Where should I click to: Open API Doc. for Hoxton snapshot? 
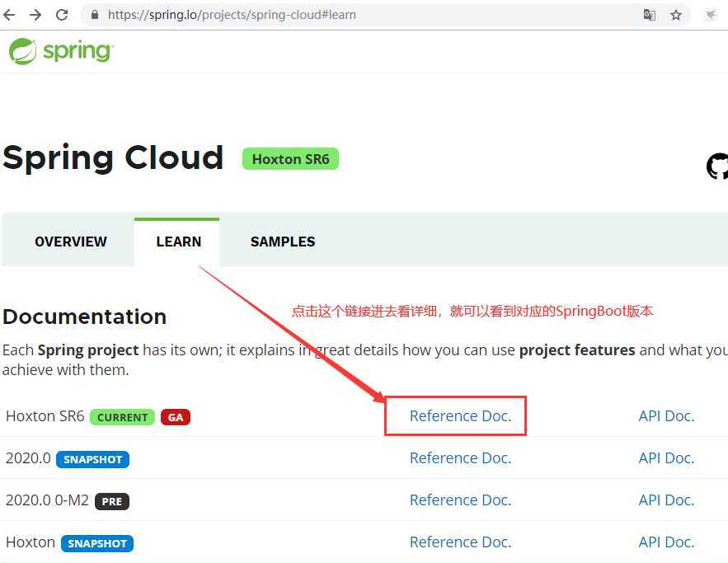point(666,542)
